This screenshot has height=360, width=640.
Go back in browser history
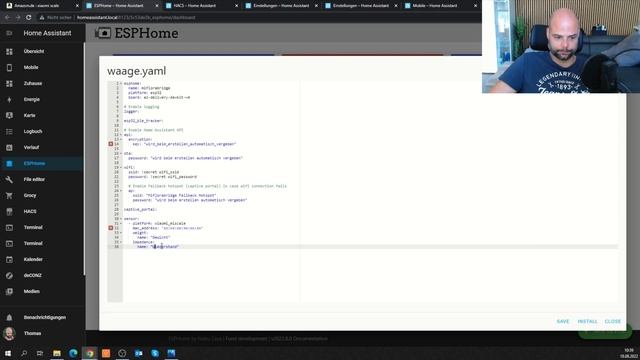7,18
